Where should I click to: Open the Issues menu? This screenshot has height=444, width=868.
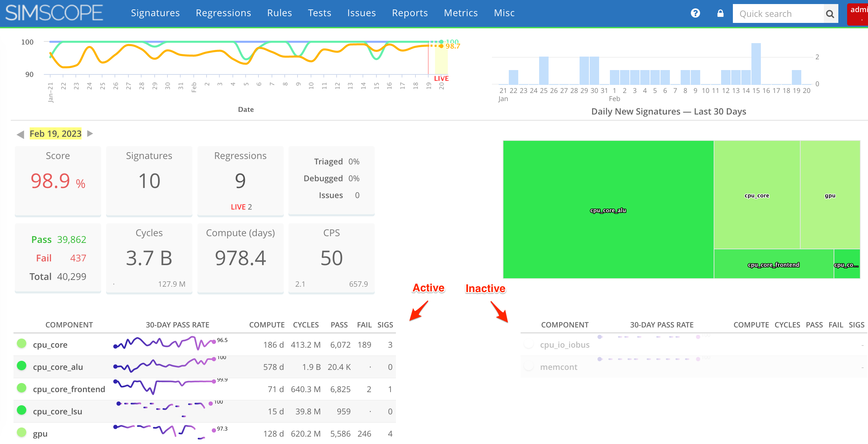[361, 13]
